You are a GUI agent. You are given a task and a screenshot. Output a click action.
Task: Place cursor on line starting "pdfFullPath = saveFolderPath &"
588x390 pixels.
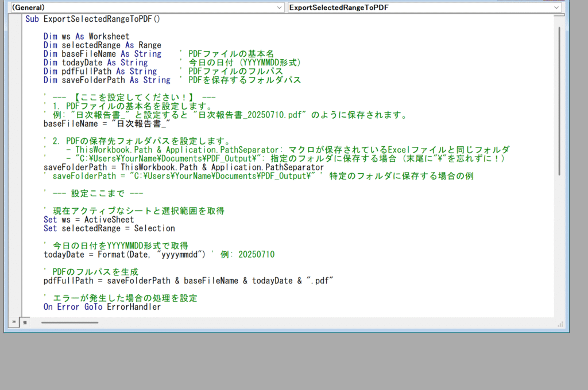[x=188, y=281]
